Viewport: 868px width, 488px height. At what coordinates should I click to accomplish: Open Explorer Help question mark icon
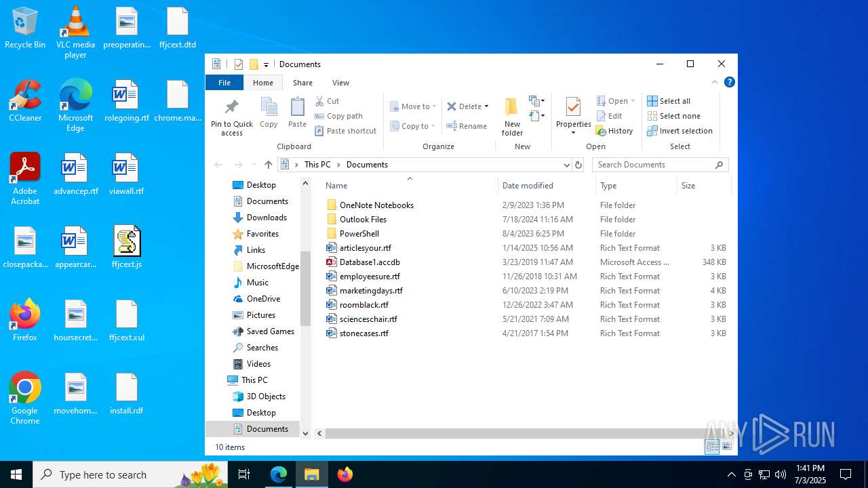pos(730,83)
